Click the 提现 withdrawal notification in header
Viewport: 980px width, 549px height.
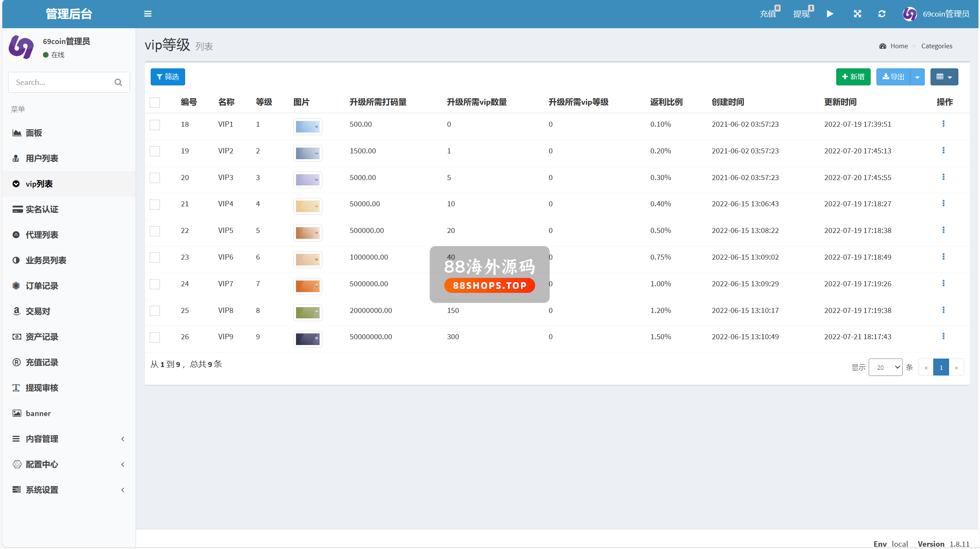pos(802,14)
